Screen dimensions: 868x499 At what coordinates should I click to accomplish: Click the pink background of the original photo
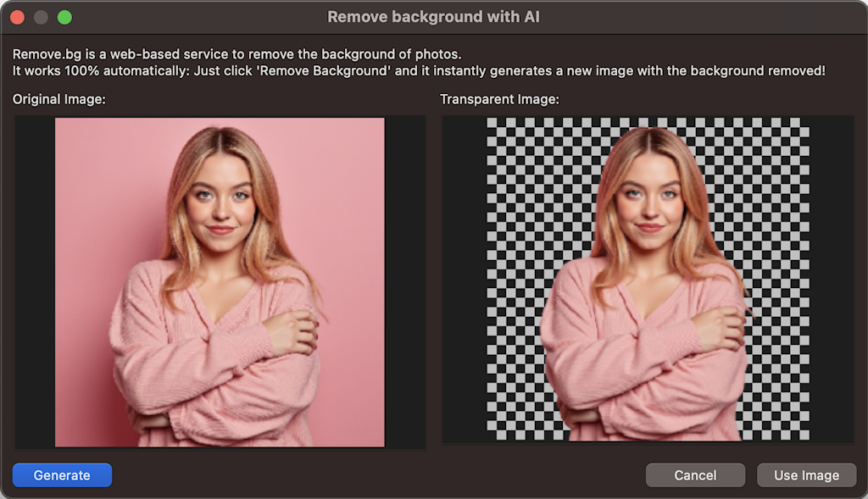pyautogui.click(x=339, y=186)
